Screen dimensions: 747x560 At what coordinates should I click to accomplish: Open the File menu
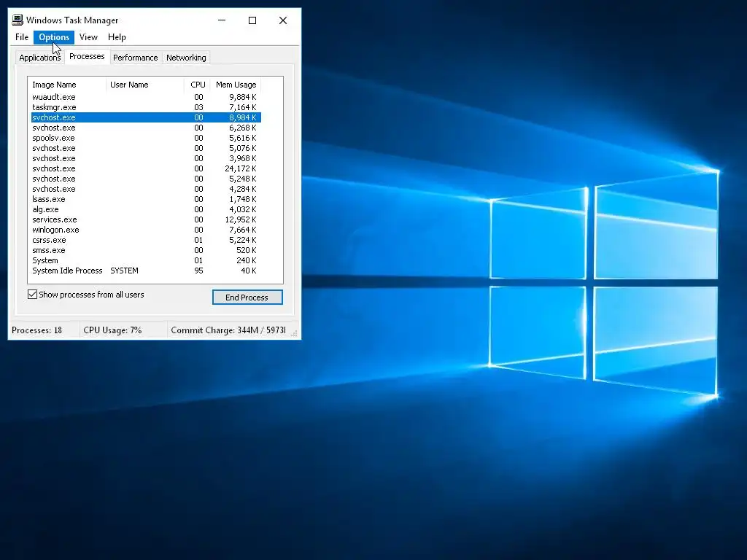pos(21,37)
